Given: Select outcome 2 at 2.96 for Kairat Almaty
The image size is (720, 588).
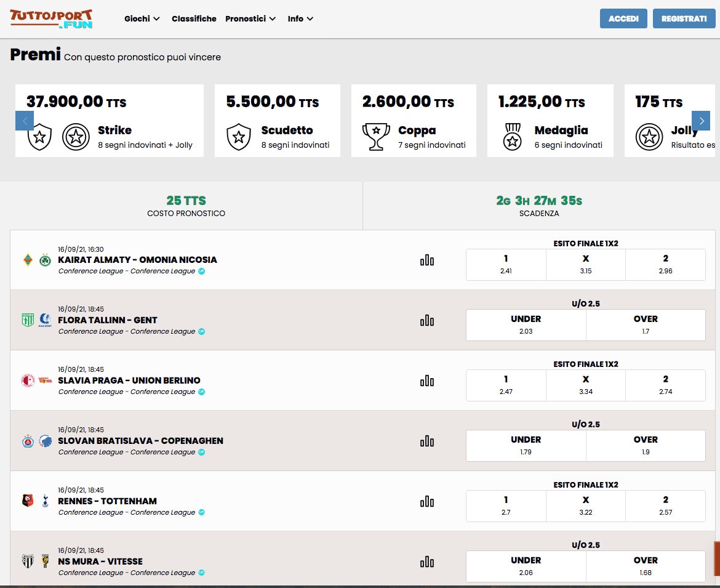Looking at the screenshot, I should point(665,265).
